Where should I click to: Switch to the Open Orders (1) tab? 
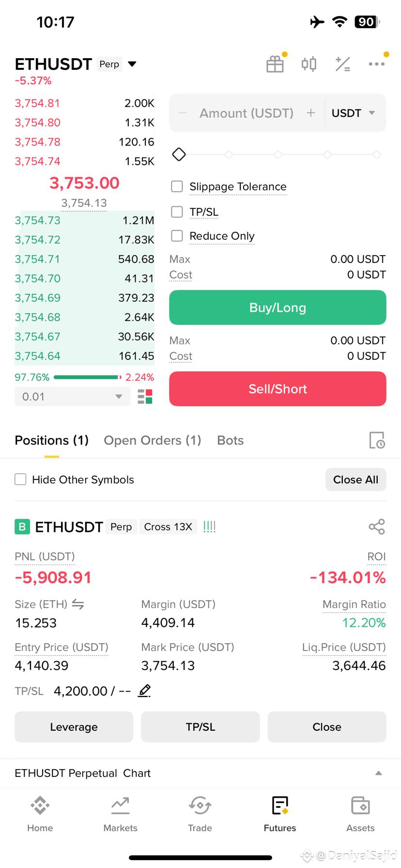(x=153, y=440)
